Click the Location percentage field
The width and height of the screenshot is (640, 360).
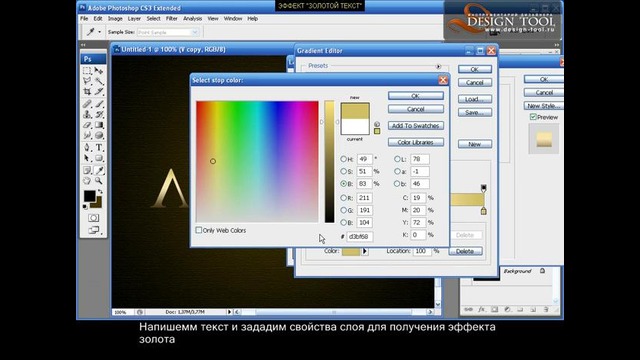(x=422, y=251)
